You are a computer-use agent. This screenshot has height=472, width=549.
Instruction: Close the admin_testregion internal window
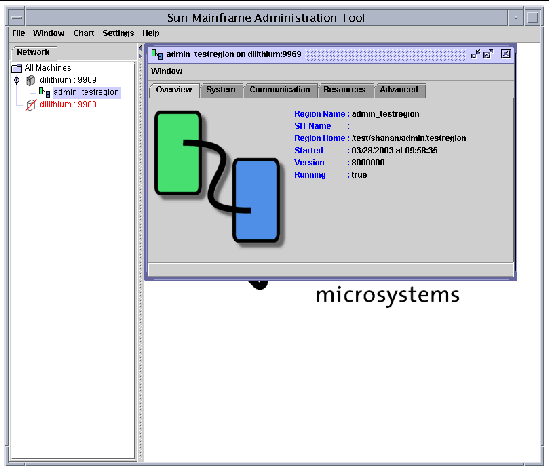click(506, 54)
